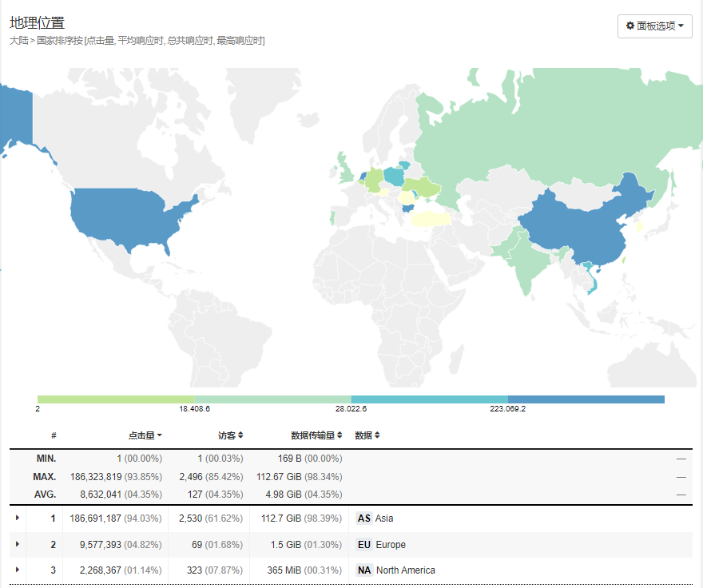This screenshot has width=703, height=588.
Task: Sort table by 数据传输量 column header
Action: click(316, 435)
